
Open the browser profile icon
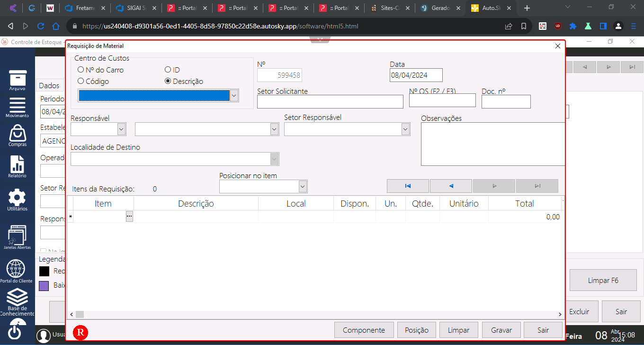tap(618, 26)
